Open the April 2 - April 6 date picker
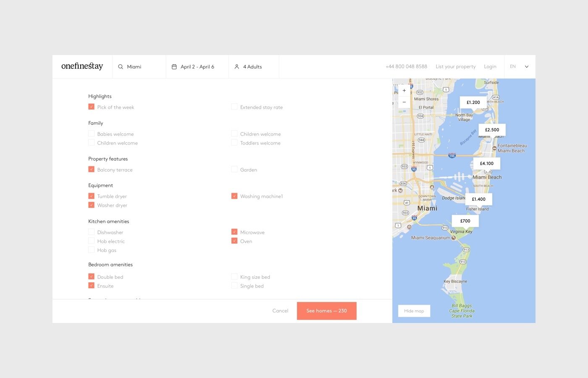 click(197, 67)
